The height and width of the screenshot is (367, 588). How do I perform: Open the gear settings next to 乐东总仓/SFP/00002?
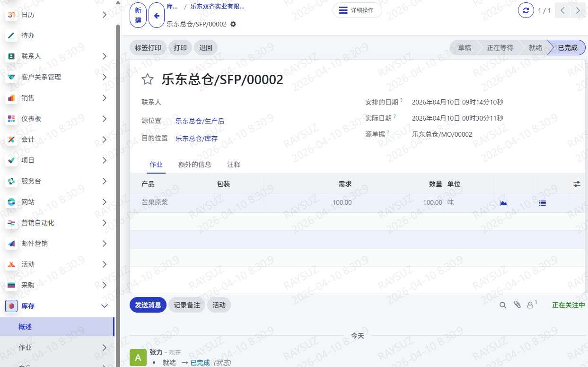pos(233,24)
